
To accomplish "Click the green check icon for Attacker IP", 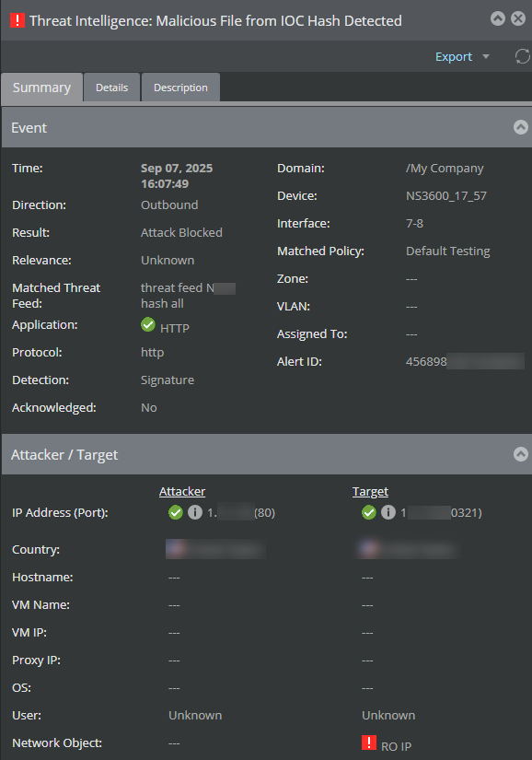I will click(176, 512).
